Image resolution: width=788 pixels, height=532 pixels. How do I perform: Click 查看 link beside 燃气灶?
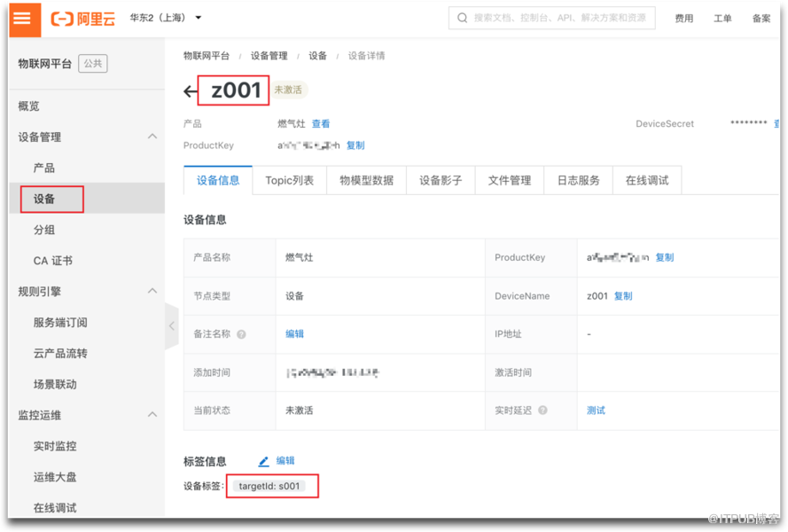click(320, 124)
